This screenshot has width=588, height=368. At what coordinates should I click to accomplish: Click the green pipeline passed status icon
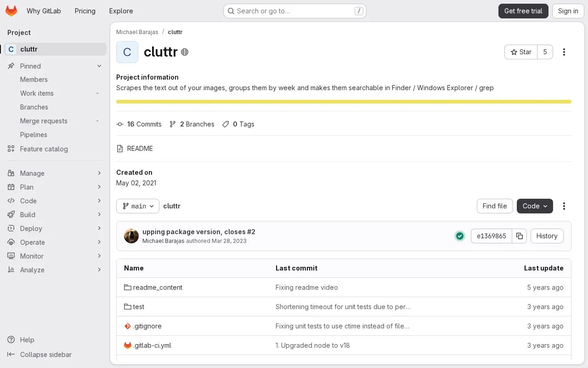click(x=460, y=236)
